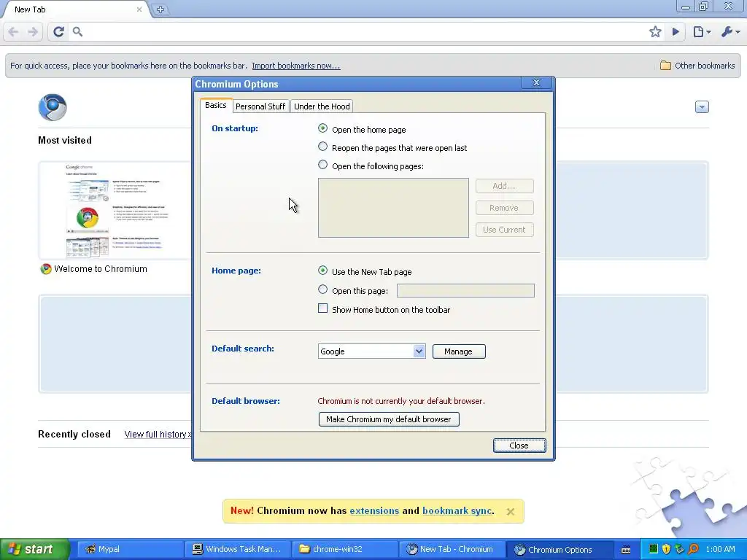The image size is (747, 560).
Task: Click the Manage search engines button
Action: click(x=459, y=351)
